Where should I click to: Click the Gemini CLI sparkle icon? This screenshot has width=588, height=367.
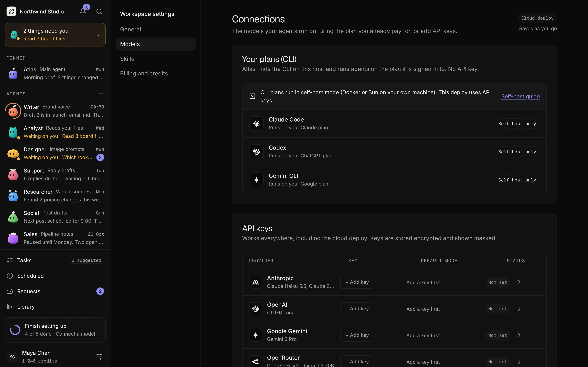(x=256, y=180)
